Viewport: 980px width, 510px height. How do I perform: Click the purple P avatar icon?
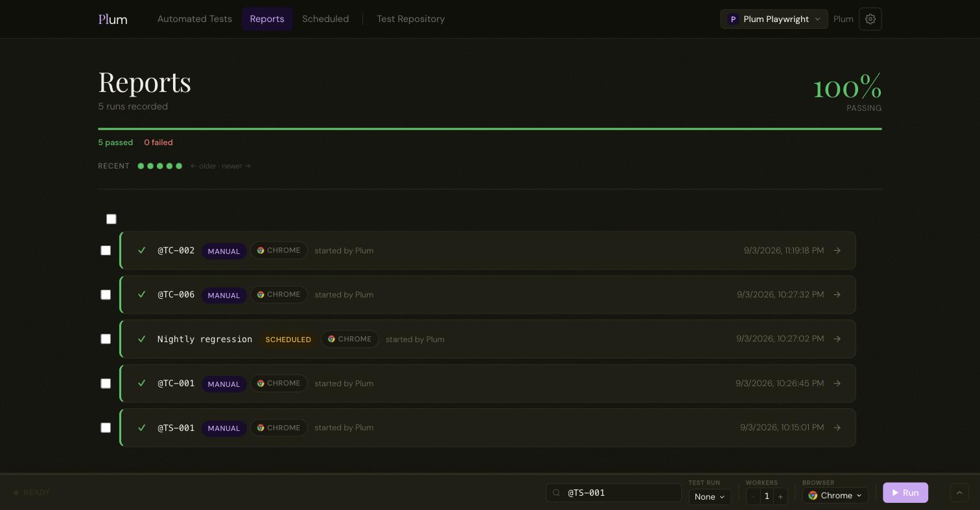733,19
